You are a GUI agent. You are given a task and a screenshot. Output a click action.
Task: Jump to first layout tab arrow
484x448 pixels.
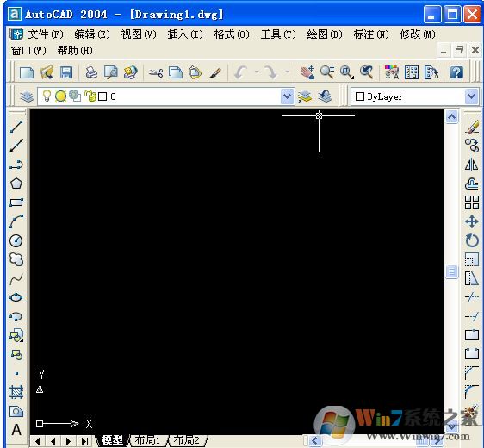[37, 441]
